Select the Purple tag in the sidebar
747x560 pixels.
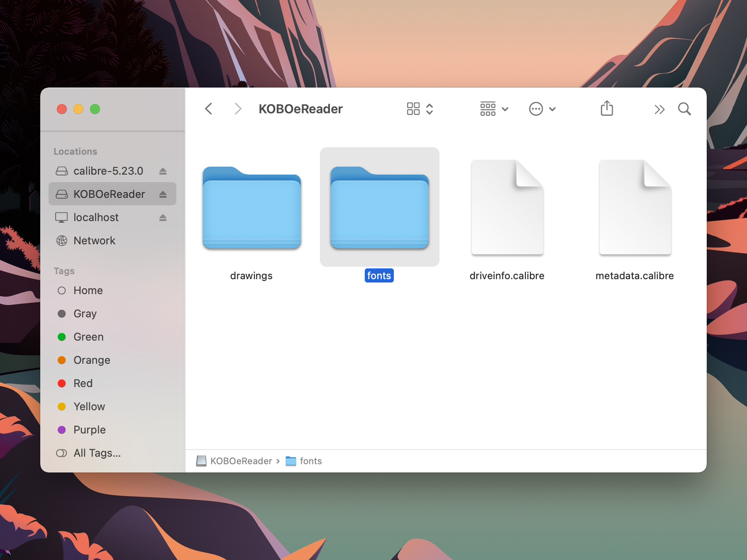point(89,429)
